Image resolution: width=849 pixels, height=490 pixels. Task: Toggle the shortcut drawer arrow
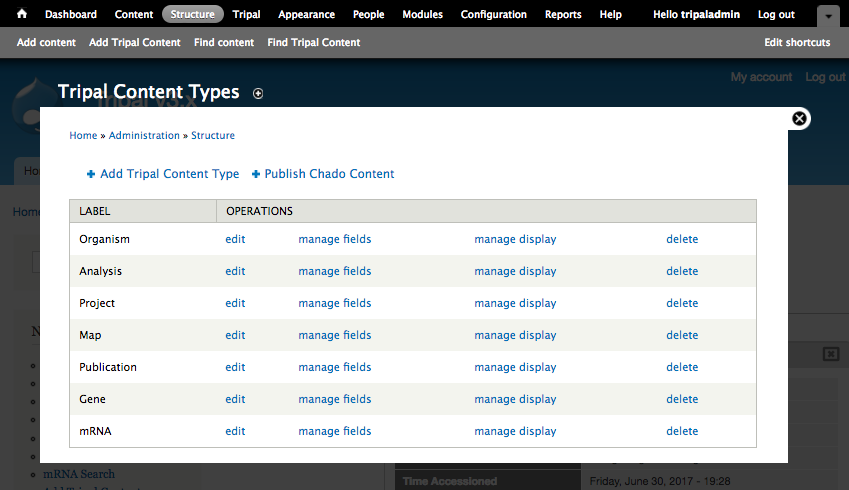pos(828,17)
